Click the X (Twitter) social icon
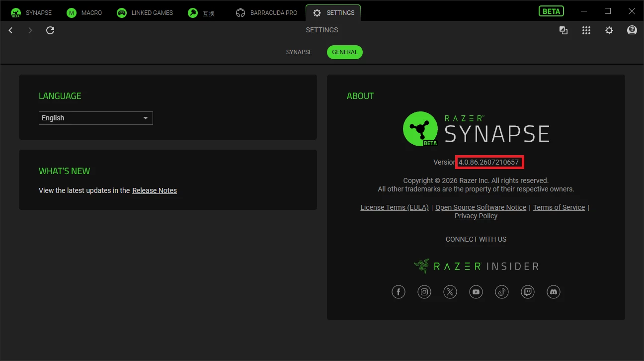Image resolution: width=644 pixels, height=361 pixels. click(450, 292)
